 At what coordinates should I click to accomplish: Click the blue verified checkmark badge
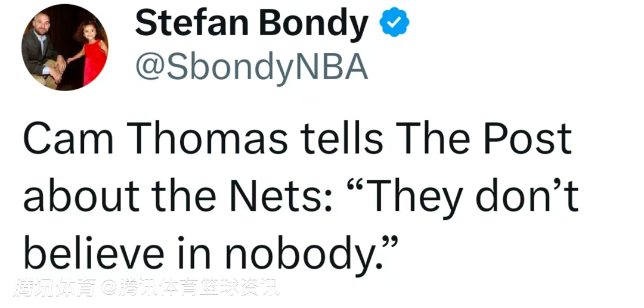(395, 24)
